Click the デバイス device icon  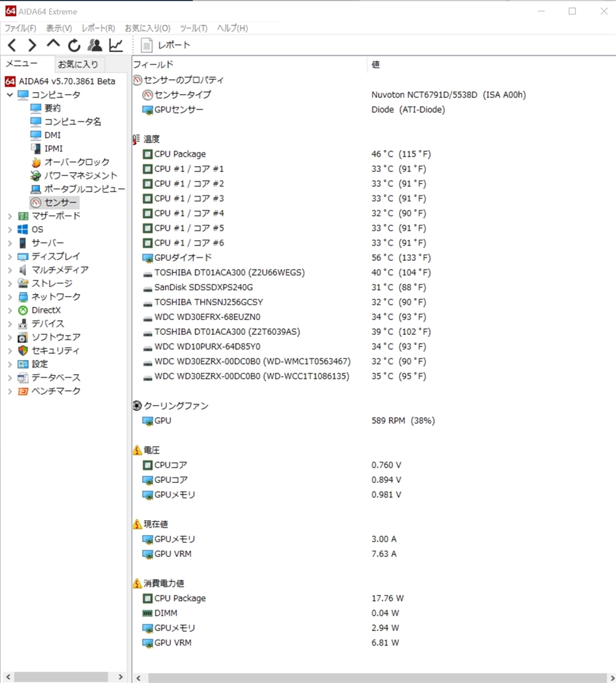click(x=23, y=324)
